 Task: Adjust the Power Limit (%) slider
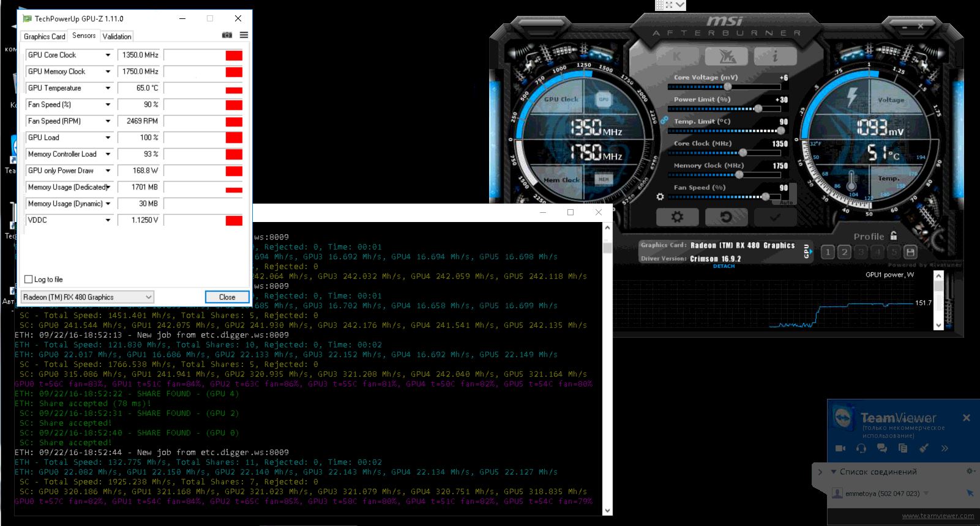coord(724,109)
